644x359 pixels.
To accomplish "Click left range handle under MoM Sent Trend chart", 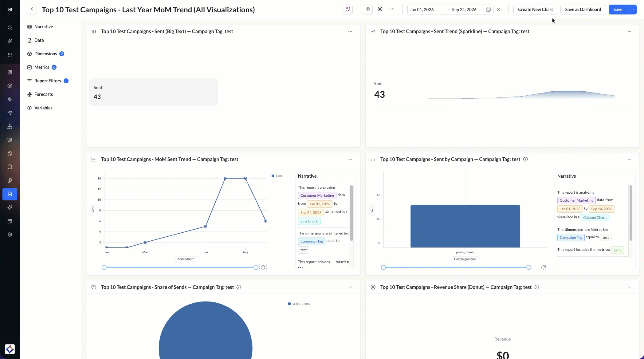I will click(x=104, y=267).
